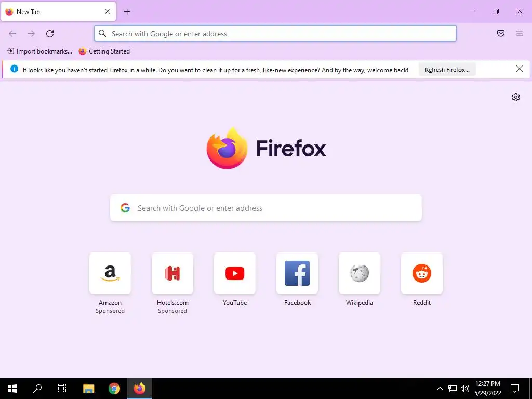Click the YouTube label under tile
The image size is (532, 399).
pyautogui.click(x=235, y=303)
